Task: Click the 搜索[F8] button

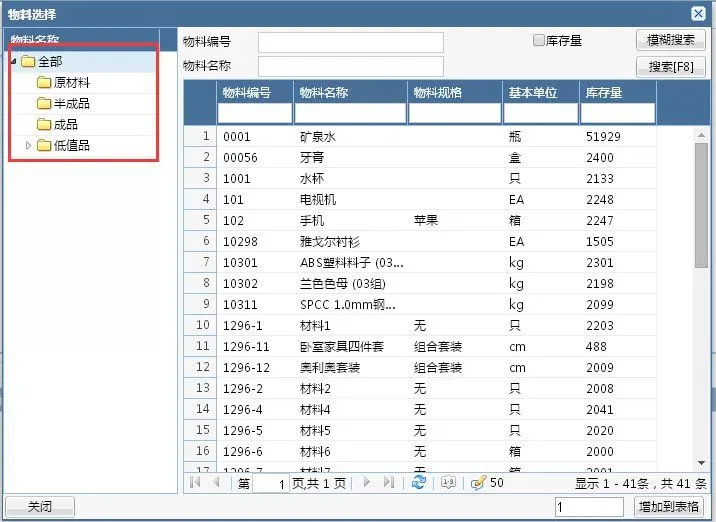Action: coord(670,67)
